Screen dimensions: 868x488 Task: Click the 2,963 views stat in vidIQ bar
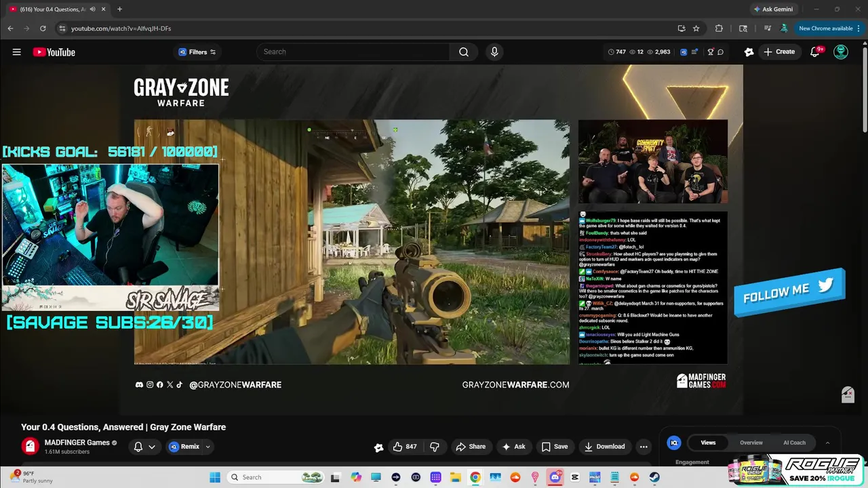(x=658, y=52)
